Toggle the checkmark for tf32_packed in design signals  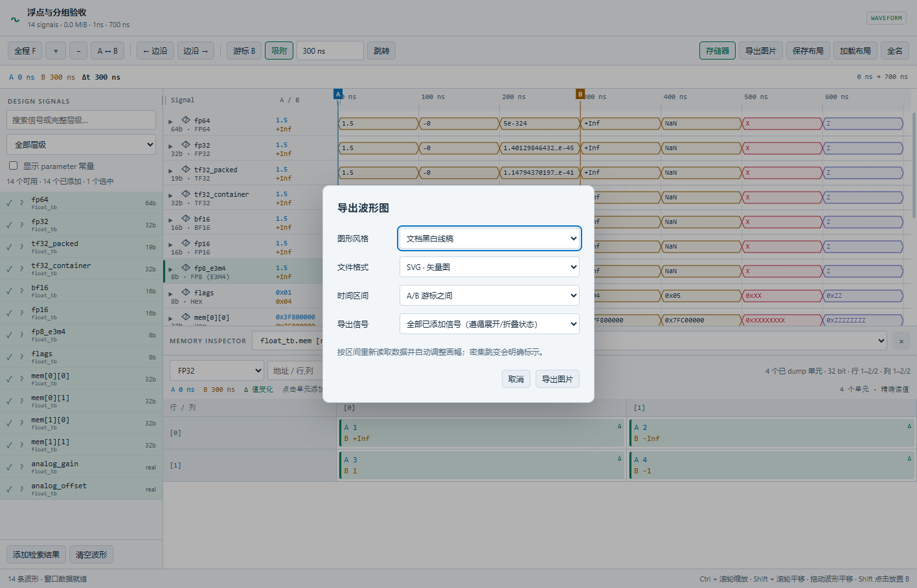pos(10,247)
